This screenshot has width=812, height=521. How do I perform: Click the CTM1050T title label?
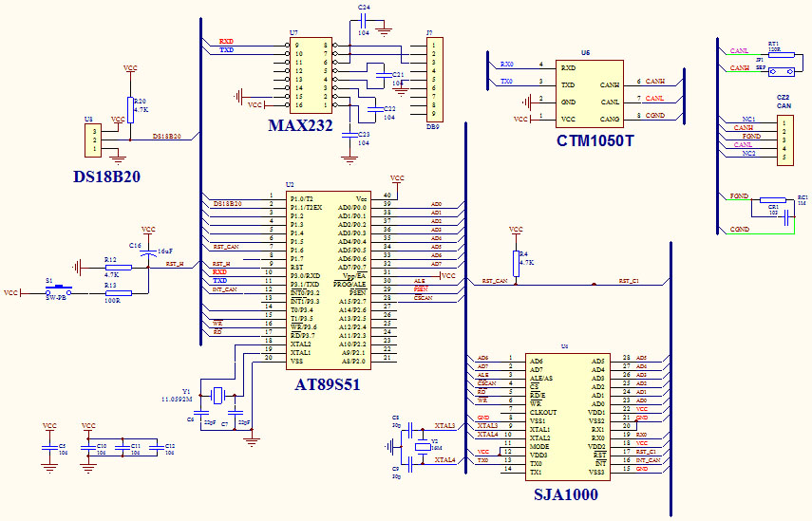(x=595, y=140)
